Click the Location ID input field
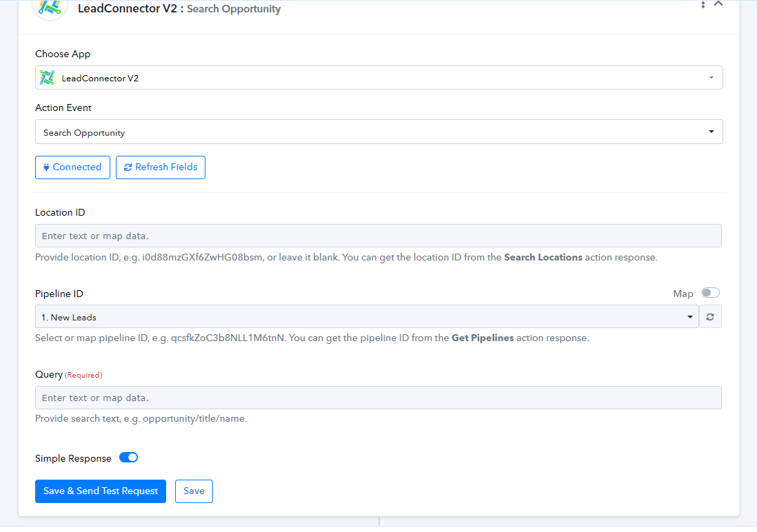Viewport: 757px width, 532px height. coord(378,236)
